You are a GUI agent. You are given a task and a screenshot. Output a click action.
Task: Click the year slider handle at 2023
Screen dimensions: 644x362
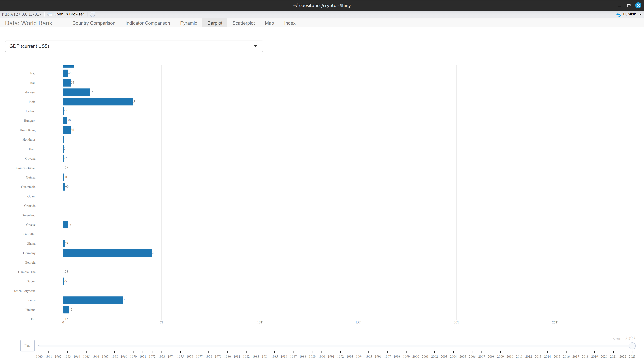[632, 346]
